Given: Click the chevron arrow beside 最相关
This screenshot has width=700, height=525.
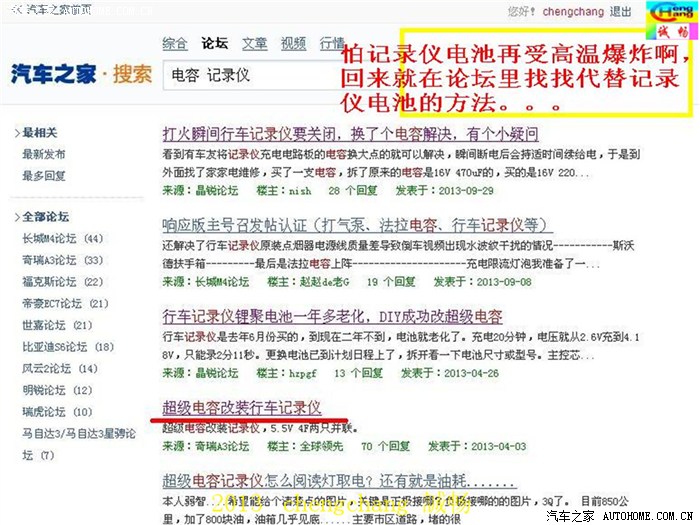Looking at the screenshot, I should click(14, 132).
